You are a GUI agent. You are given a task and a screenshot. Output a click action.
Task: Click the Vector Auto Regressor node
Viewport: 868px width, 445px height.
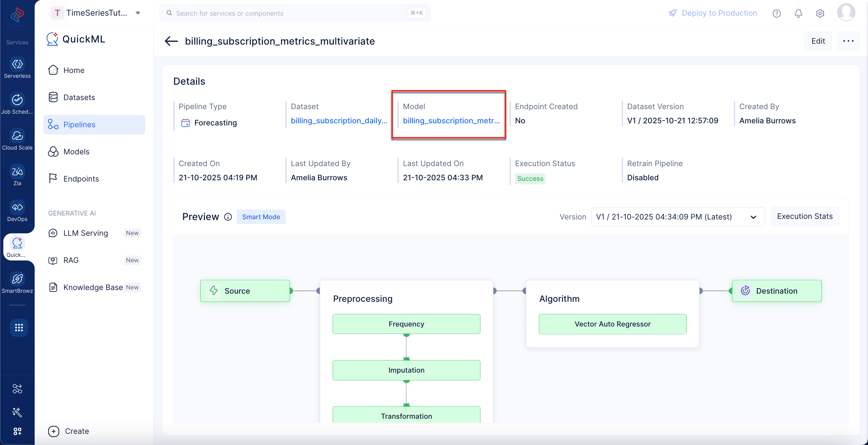pos(612,324)
